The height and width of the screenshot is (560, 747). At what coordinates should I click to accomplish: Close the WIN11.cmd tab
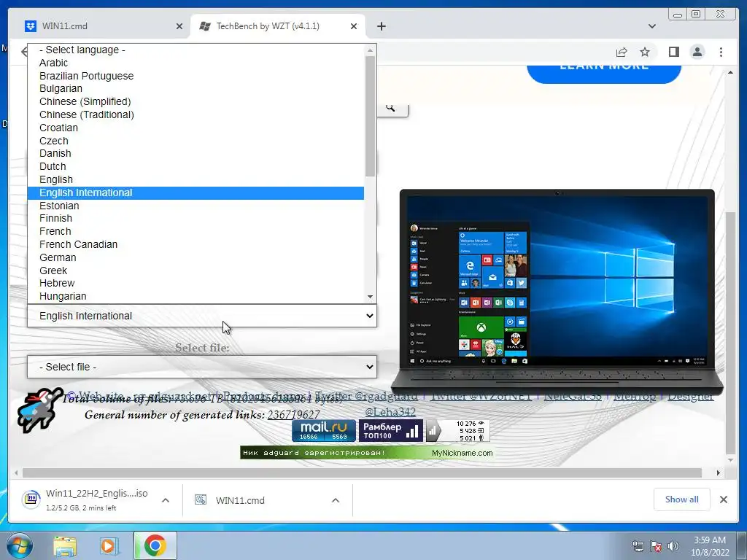pos(179,26)
